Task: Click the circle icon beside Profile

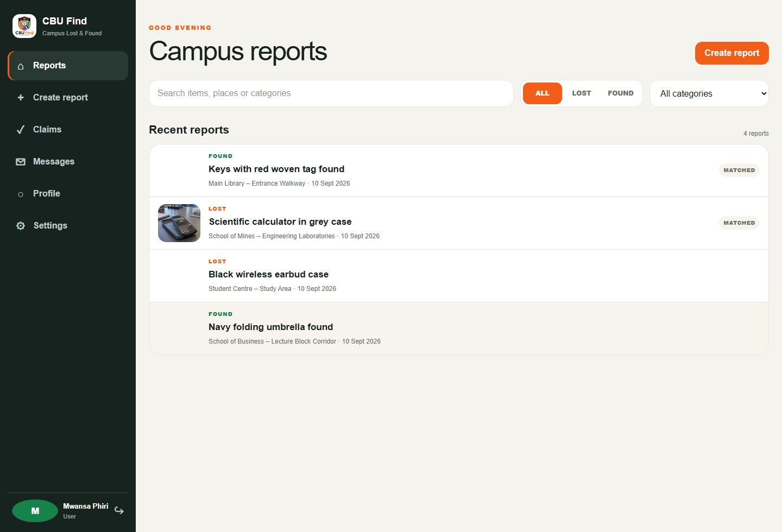Action: [21, 194]
